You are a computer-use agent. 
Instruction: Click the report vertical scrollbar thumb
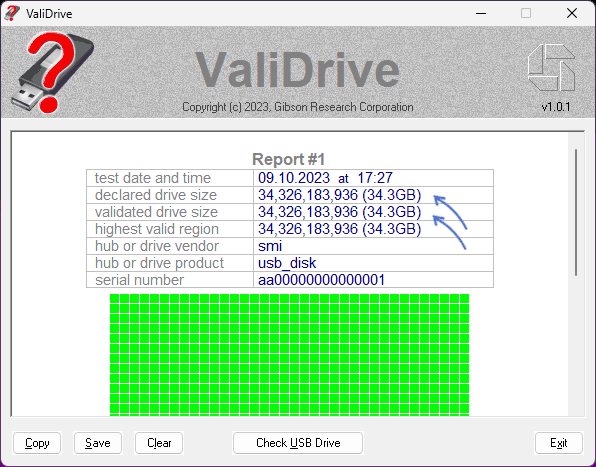pyautogui.click(x=576, y=213)
